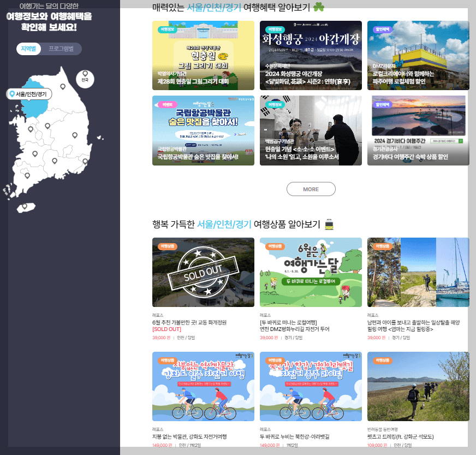Select the 지역별 tab
This screenshot has width=476, height=455.
(x=29, y=48)
